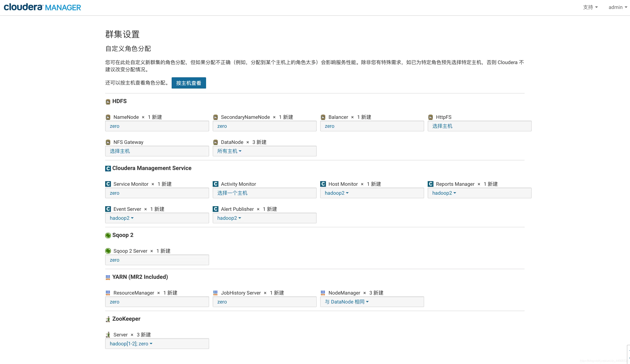Click the Sqoop 2 Server × 1 新建 label

click(142, 251)
